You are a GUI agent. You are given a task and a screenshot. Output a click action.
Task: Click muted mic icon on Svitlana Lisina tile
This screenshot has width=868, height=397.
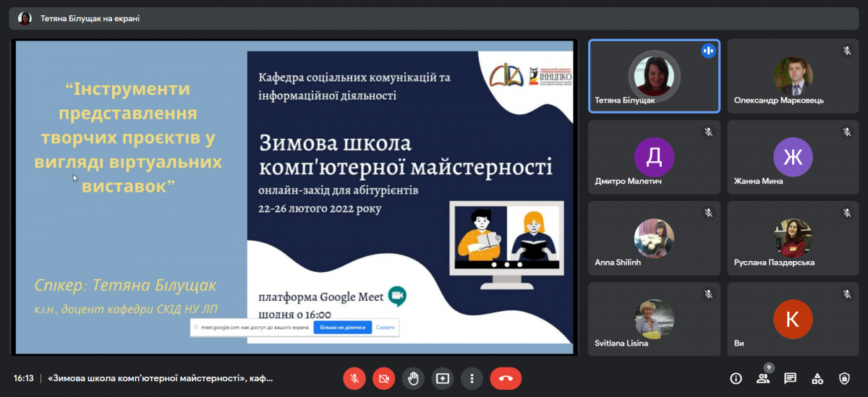[x=708, y=294]
